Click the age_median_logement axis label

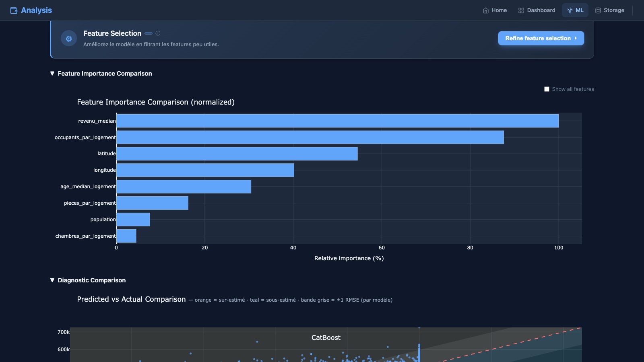[88, 187]
